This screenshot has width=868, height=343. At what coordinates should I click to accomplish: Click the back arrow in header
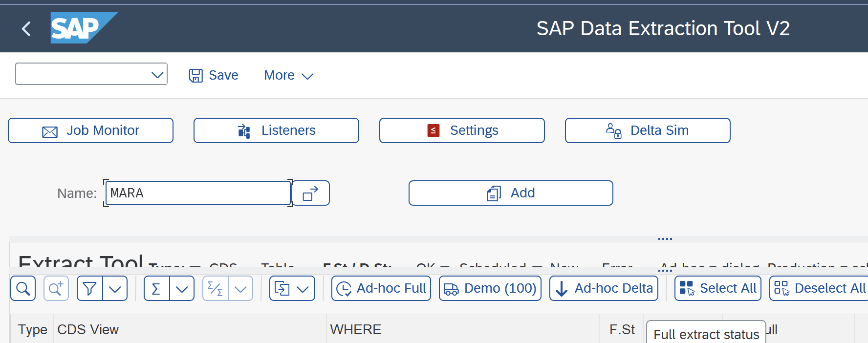point(26,29)
